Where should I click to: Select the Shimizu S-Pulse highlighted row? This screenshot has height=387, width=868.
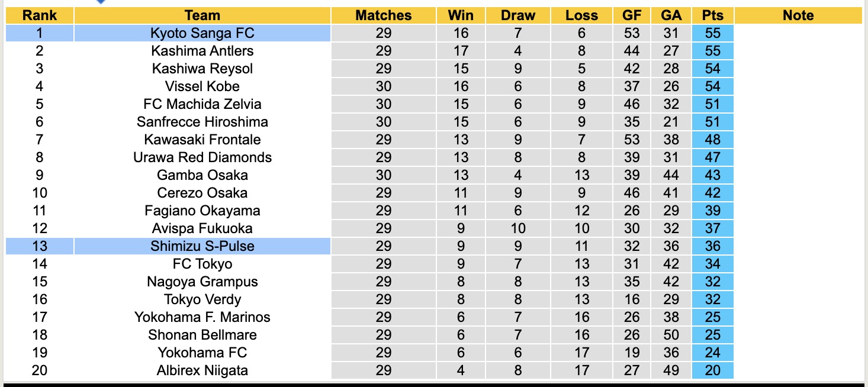(202, 246)
